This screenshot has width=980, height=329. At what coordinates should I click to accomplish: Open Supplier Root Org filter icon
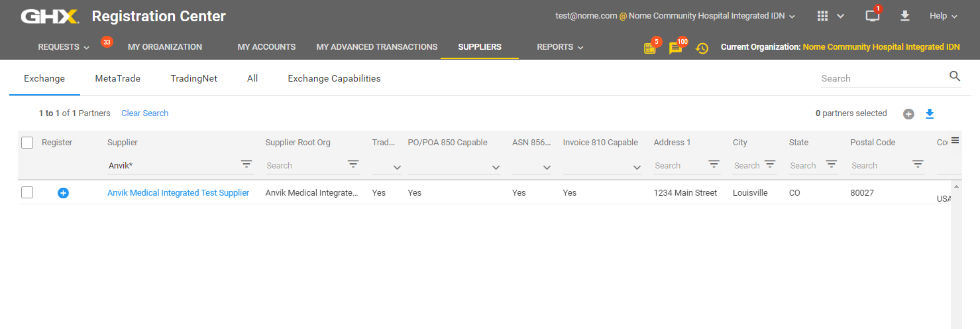353,164
